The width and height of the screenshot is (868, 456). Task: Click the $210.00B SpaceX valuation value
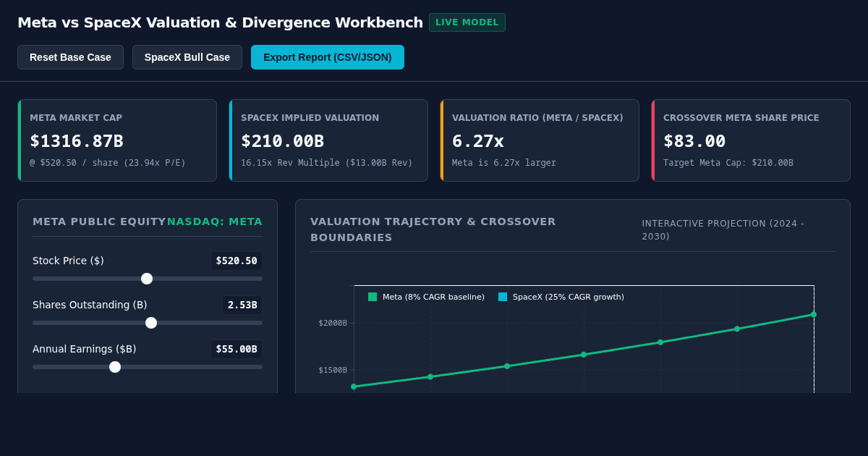pyautogui.click(x=283, y=141)
